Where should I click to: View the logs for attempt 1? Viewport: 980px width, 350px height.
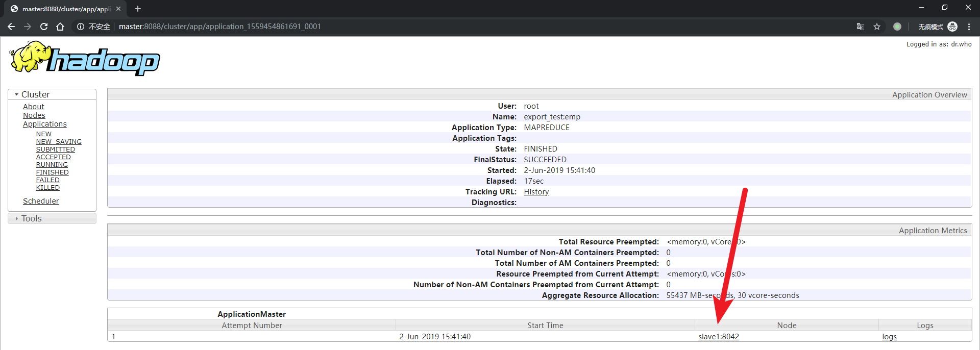889,337
